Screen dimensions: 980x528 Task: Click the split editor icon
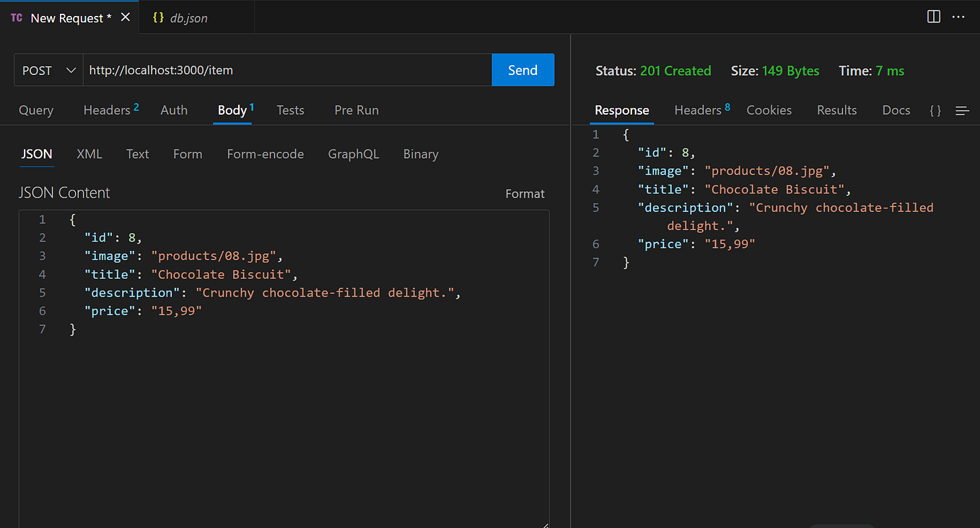pos(933,16)
